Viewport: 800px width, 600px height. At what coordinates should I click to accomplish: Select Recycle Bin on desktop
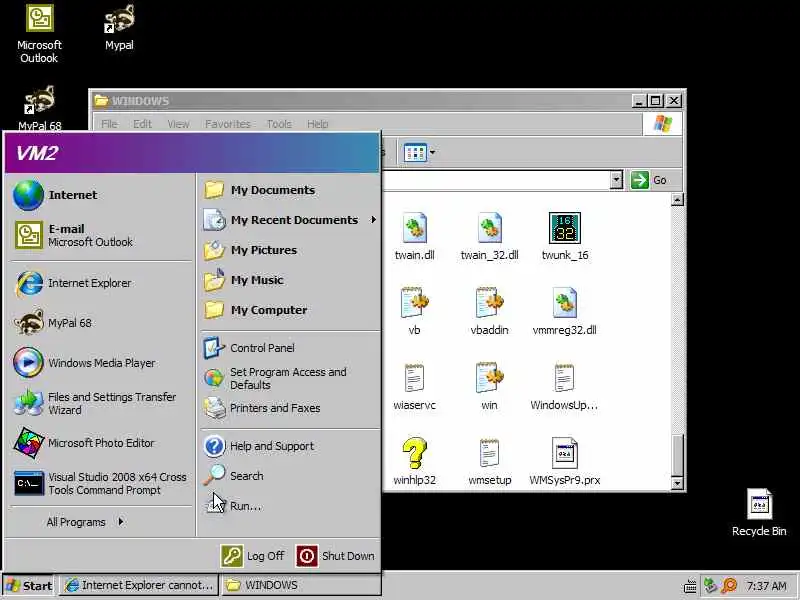[759, 513]
